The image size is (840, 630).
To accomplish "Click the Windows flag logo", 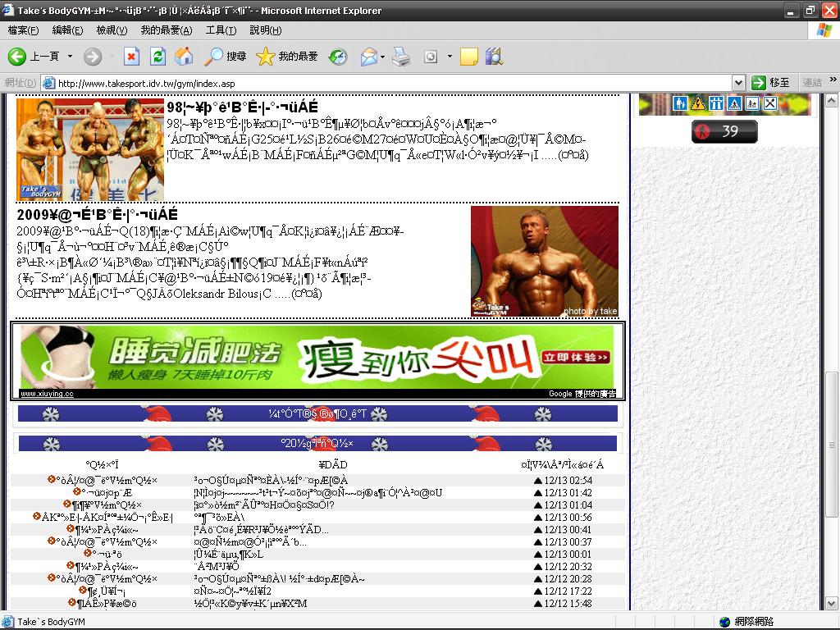I will [x=824, y=30].
